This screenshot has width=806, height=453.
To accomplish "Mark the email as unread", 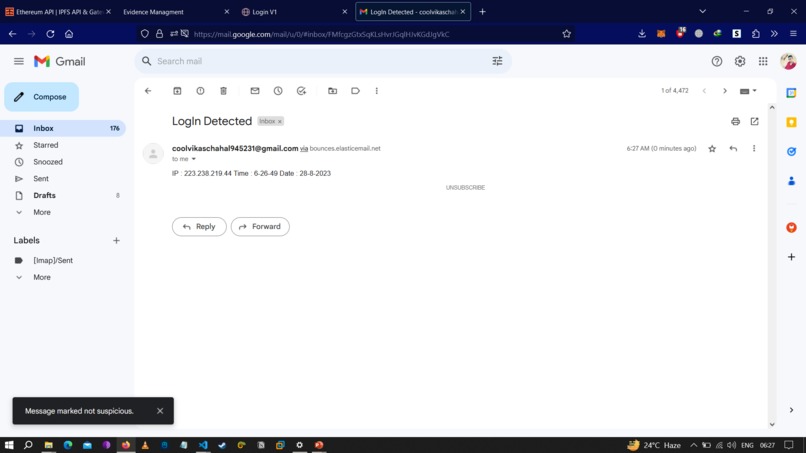I will tap(255, 91).
